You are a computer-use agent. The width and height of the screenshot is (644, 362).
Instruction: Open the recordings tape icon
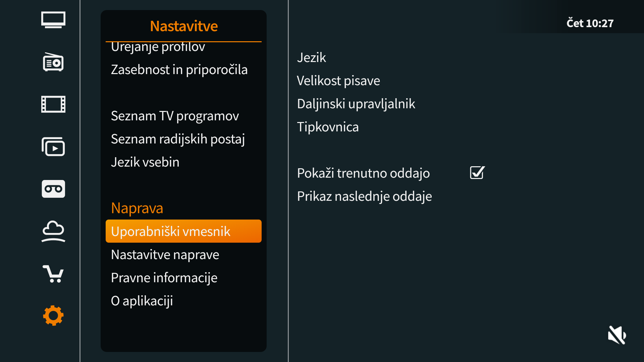[53, 189]
